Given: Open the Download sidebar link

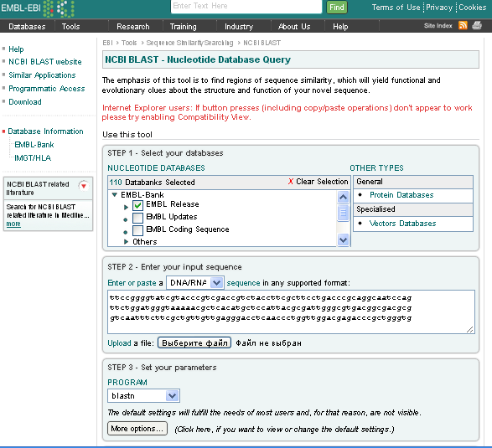Looking at the screenshot, I should click(25, 102).
